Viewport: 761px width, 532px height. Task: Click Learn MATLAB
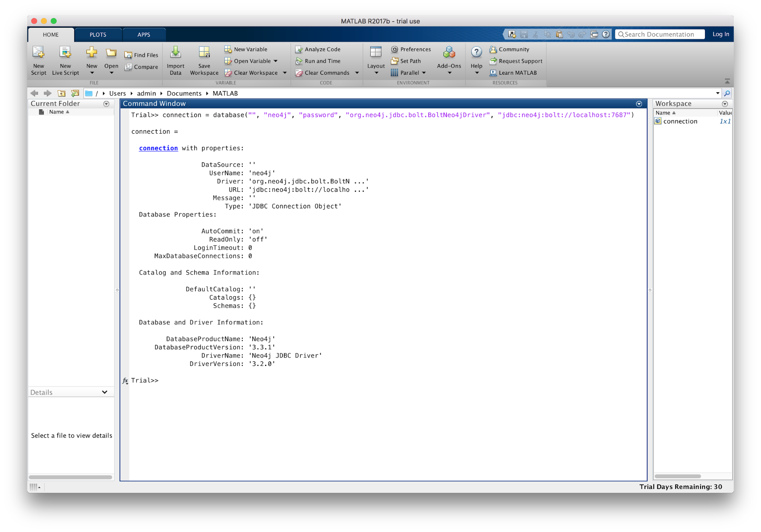click(513, 73)
